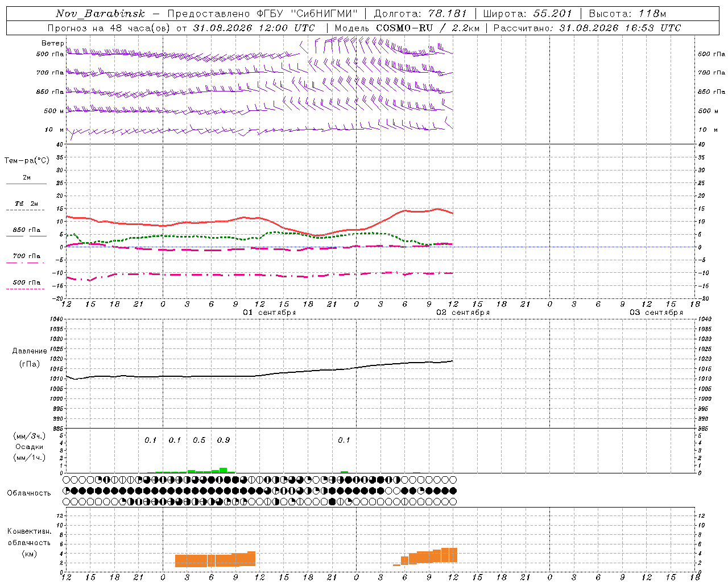Click the Nov_Barabinsk station title

(x=100, y=14)
